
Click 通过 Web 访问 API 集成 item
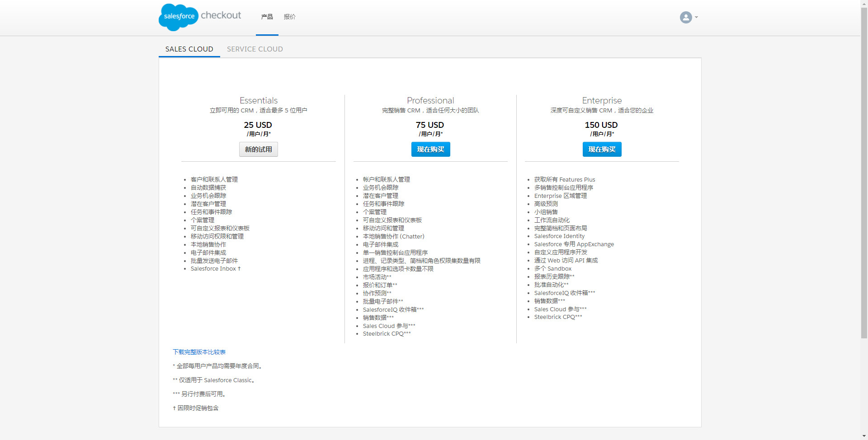coord(566,261)
